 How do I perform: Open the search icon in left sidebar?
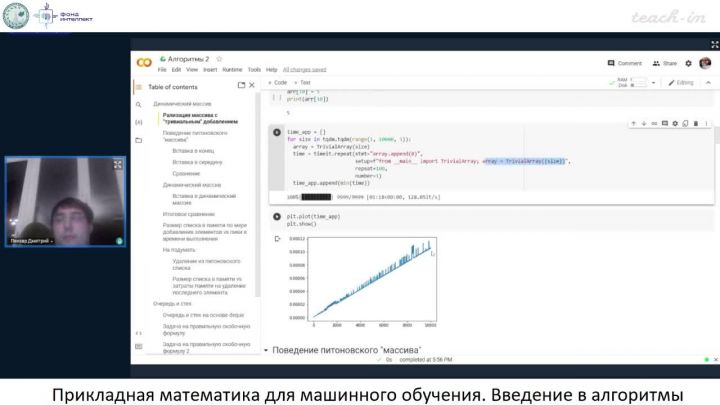[x=139, y=104]
